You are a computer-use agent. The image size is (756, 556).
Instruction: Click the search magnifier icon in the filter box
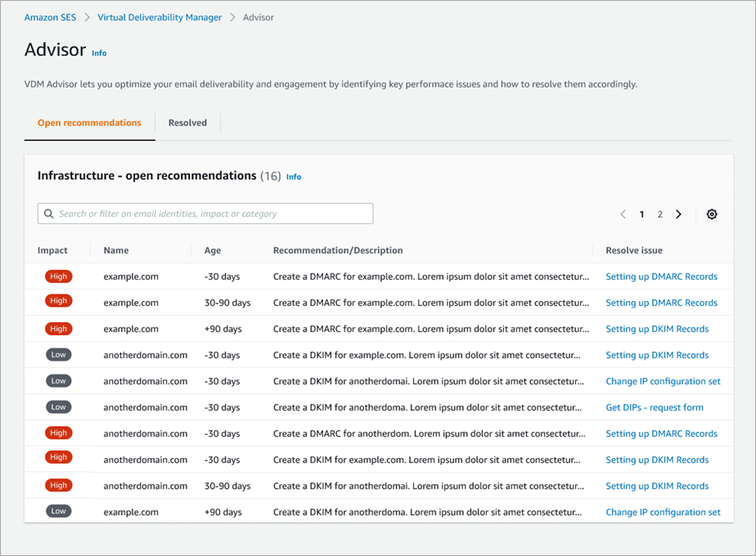click(49, 213)
